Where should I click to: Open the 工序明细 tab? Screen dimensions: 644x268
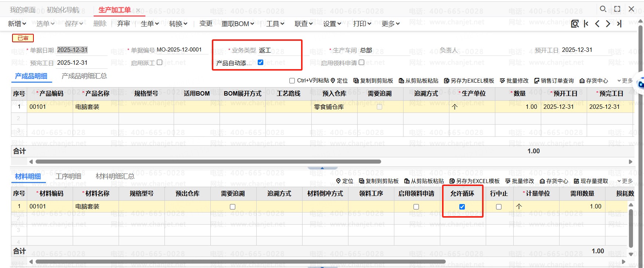click(69, 176)
